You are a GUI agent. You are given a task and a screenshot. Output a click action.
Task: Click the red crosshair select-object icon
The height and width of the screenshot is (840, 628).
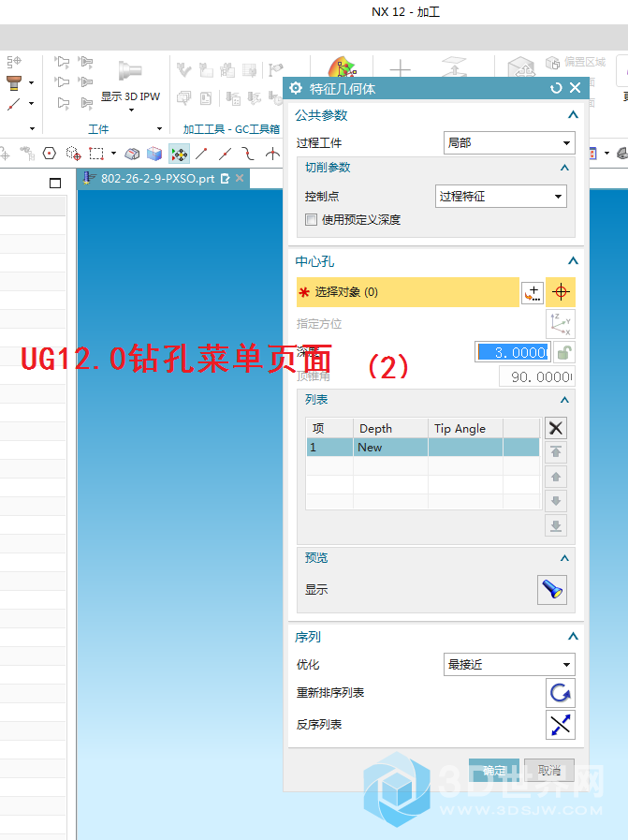click(x=561, y=292)
